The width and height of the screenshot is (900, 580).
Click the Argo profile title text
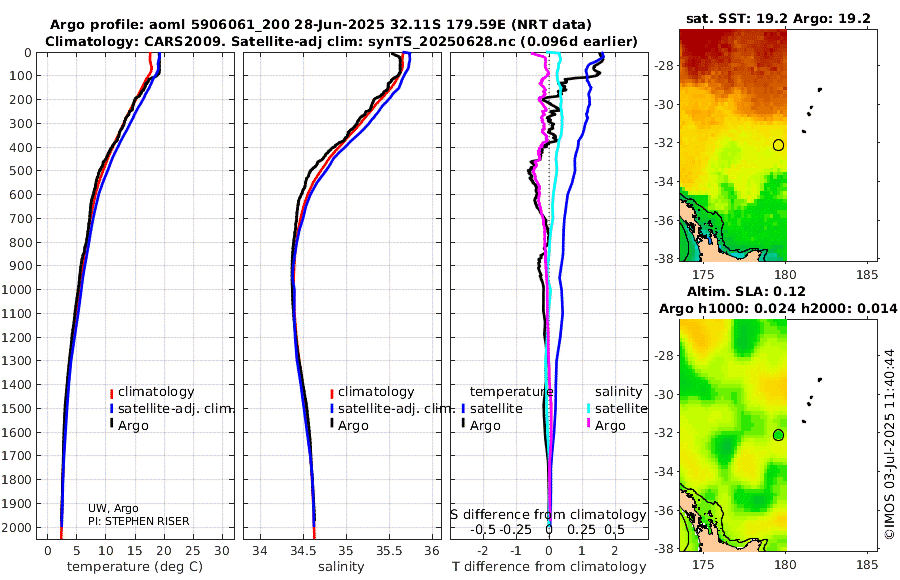320,25
